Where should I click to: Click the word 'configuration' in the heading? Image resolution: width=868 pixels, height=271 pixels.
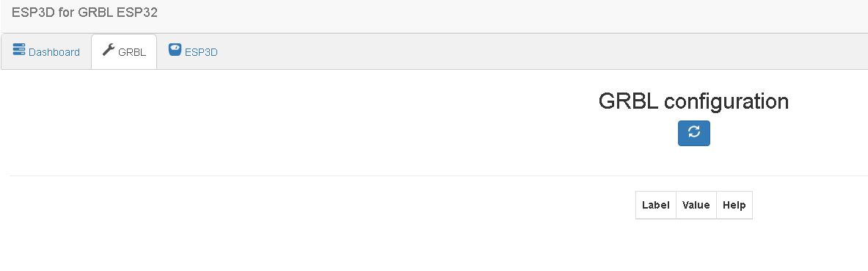click(x=726, y=101)
